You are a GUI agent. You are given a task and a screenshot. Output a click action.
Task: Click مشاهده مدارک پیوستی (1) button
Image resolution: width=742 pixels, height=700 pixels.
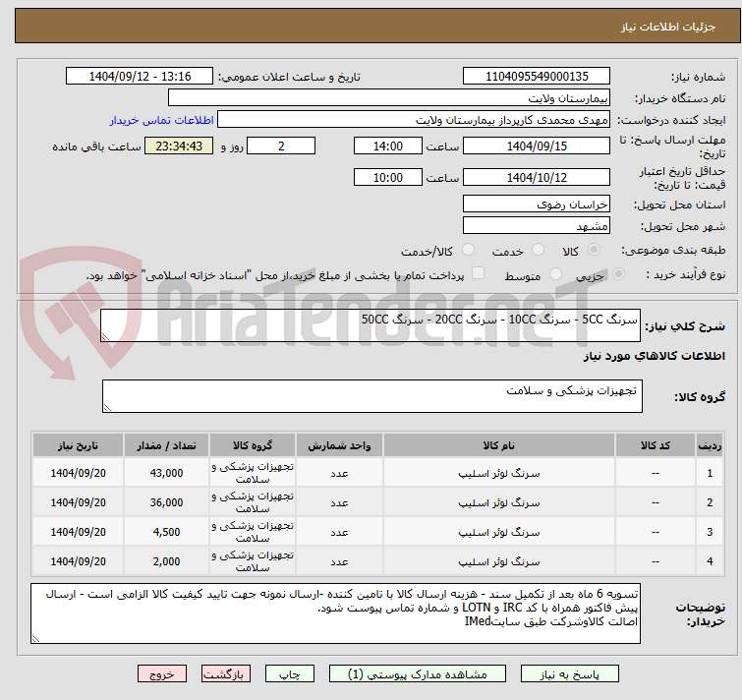click(418, 674)
